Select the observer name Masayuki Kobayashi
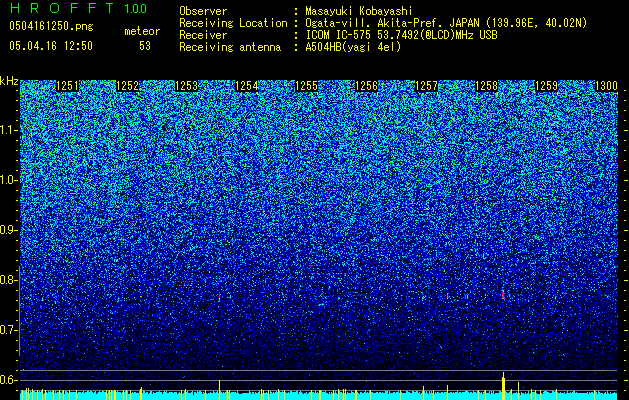629x400 pixels. click(x=359, y=11)
